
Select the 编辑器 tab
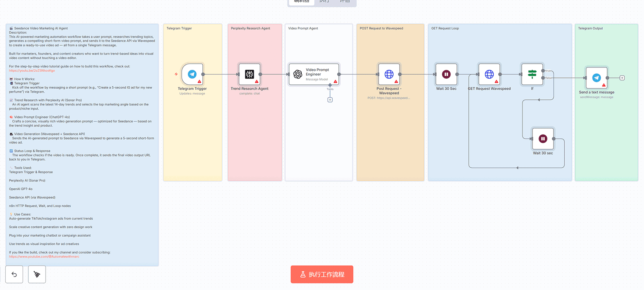pos(301,2)
